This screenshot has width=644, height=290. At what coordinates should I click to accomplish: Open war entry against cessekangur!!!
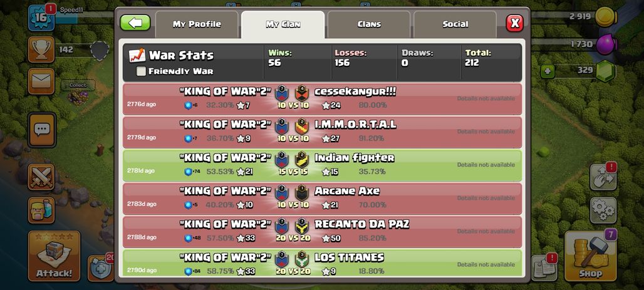click(x=323, y=99)
